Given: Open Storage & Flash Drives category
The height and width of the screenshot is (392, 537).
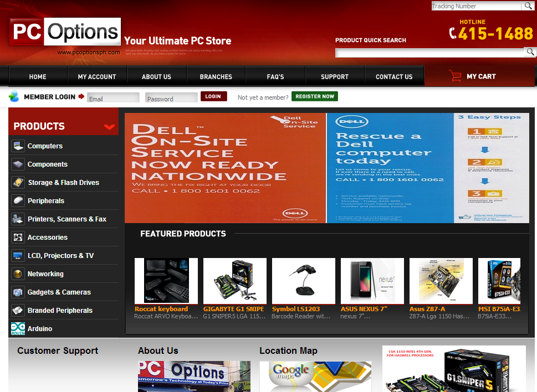Looking at the screenshot, I should [63, 182].
